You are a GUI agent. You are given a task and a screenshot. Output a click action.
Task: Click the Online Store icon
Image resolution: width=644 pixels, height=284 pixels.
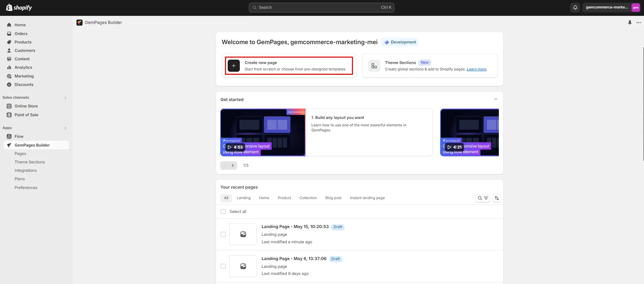pyautogui.click(x=9, y=106)
